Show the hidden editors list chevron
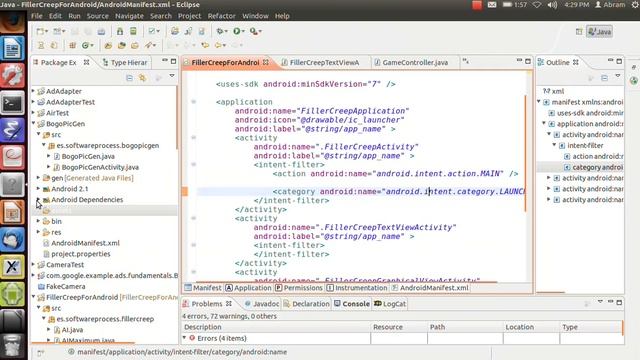The image size is (640, 360). tap(465, 62)
